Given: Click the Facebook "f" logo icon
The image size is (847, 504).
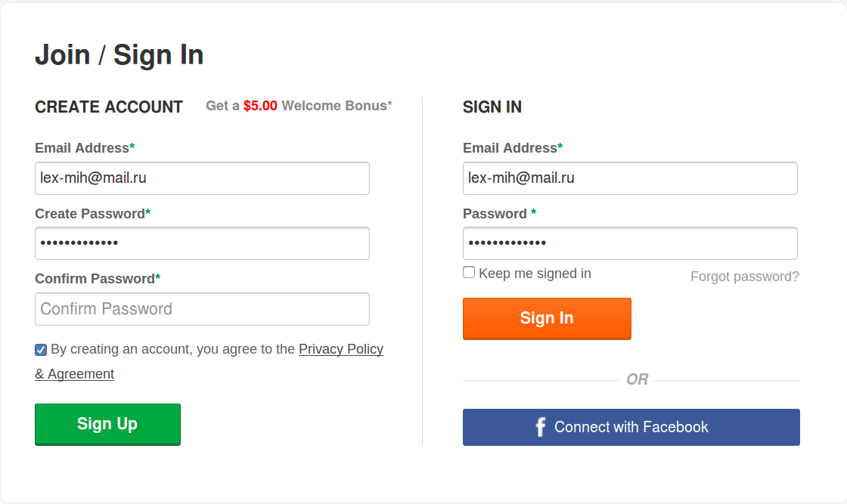Looking at the screenshot, I should click(540, 428).
